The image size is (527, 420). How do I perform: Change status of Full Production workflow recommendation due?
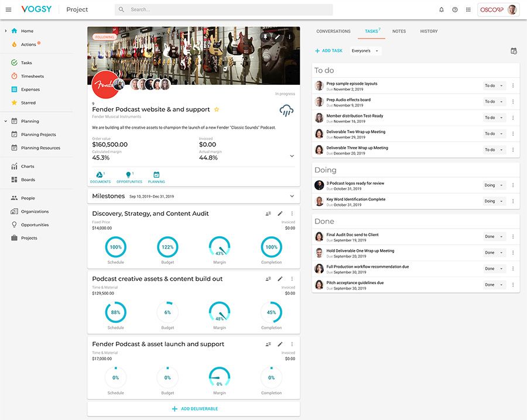pos(494,268)
